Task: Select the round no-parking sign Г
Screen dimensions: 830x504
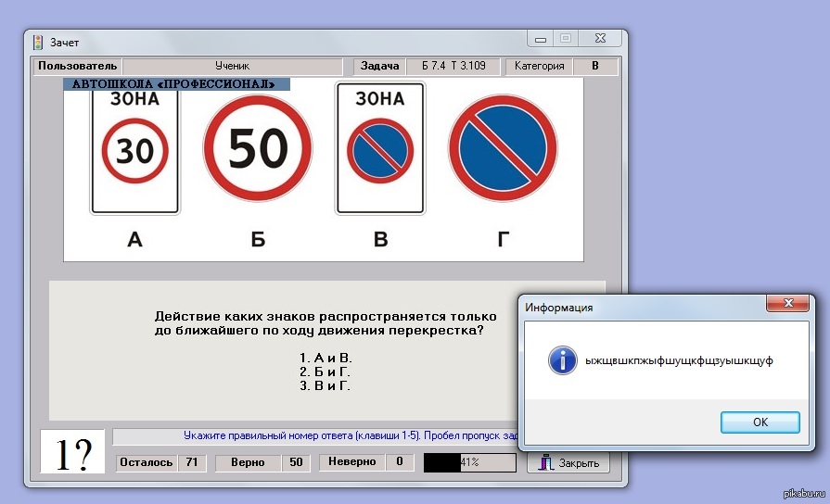Action: point(503,148)
